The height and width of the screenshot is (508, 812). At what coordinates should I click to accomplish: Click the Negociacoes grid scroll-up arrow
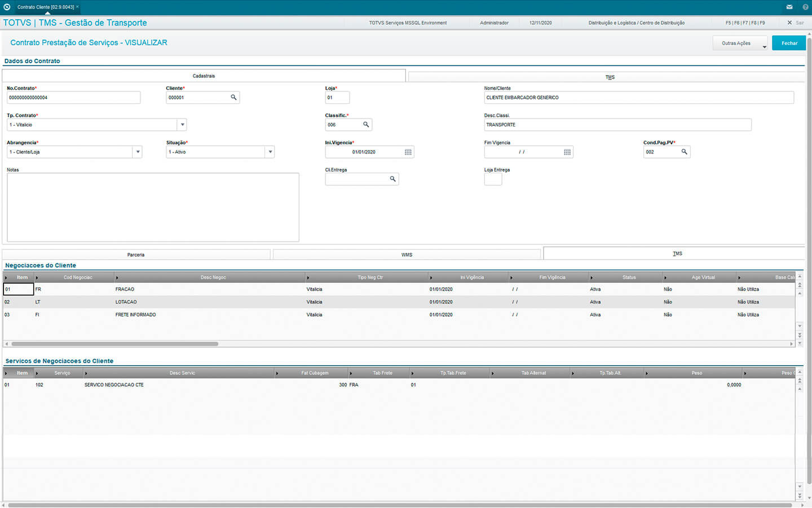(800, 277)
